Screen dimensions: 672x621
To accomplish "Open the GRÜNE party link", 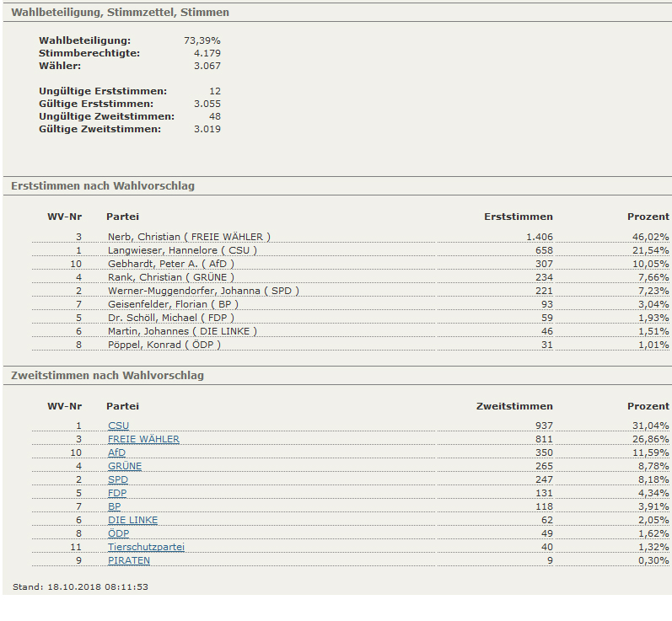I will click(x=125, y=466).
